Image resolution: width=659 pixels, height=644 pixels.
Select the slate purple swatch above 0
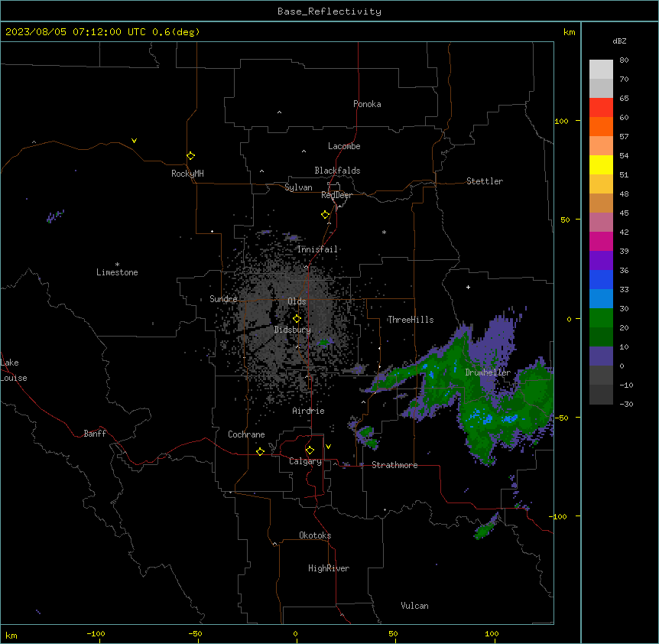(x=601, y=356)
